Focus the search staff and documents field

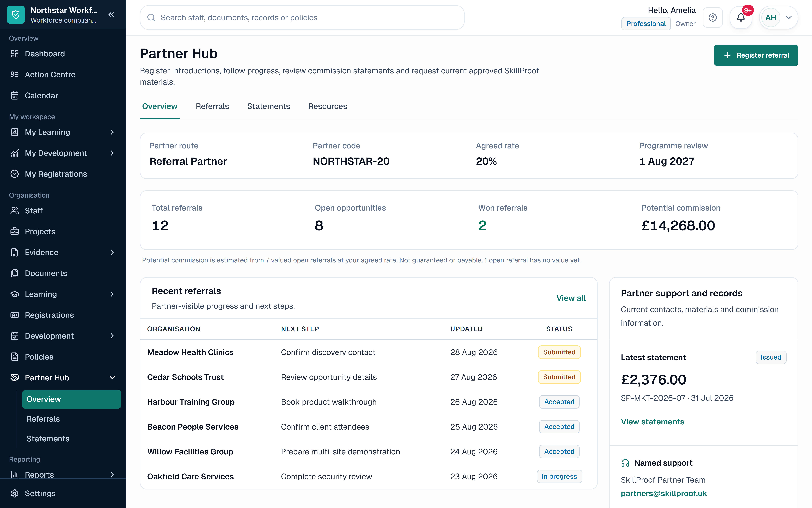click(302, 17)
